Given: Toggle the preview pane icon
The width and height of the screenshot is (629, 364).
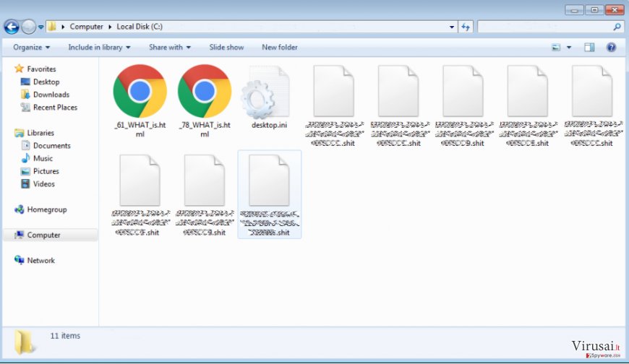Looking at the screenshot, I should pyautogui.click(x=589, y=47).
